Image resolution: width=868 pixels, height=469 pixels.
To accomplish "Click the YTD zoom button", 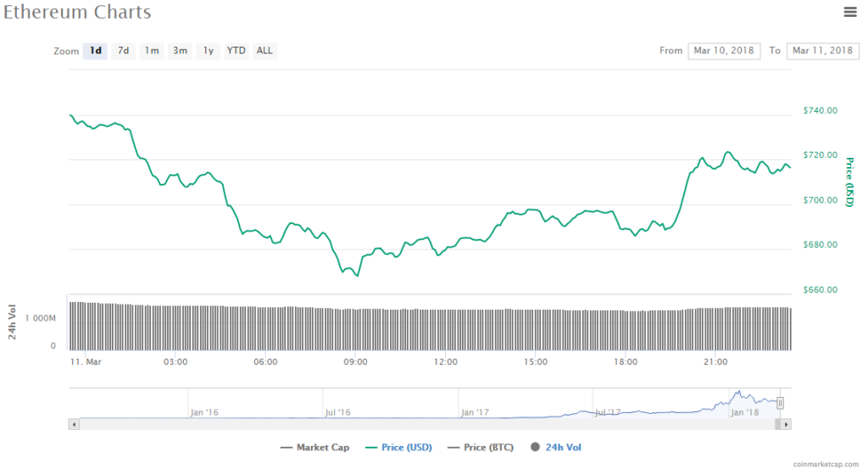I will coord(236,51).
